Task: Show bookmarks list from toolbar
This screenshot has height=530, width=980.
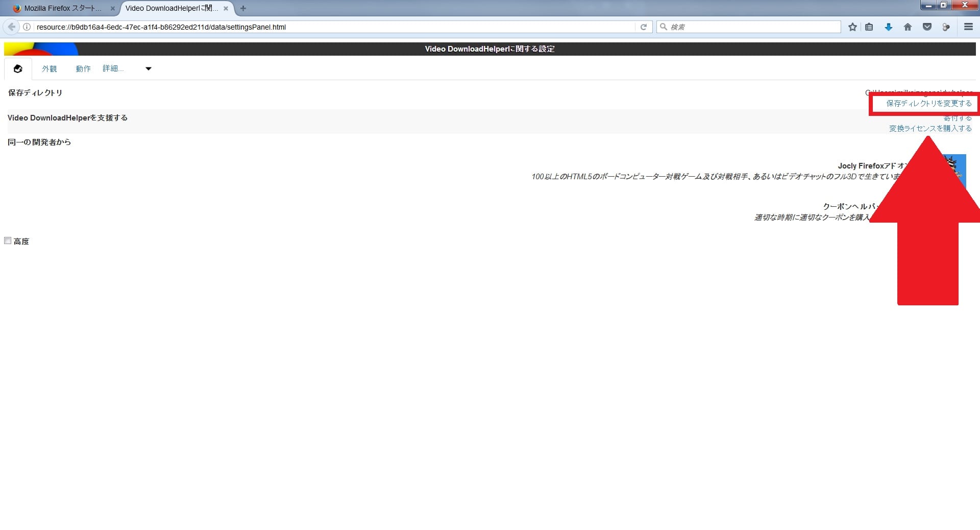Action: click(x=869, y=27)
